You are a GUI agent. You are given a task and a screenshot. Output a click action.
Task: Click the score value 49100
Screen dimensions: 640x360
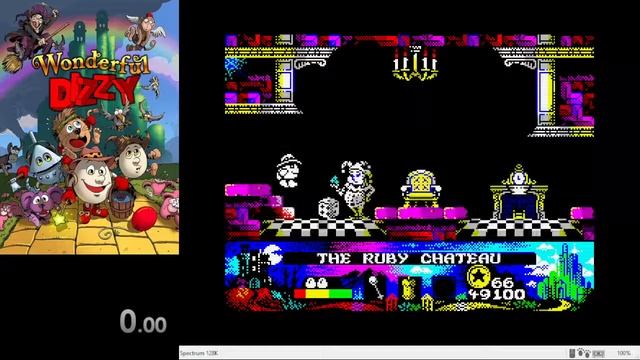coord(497,294)
